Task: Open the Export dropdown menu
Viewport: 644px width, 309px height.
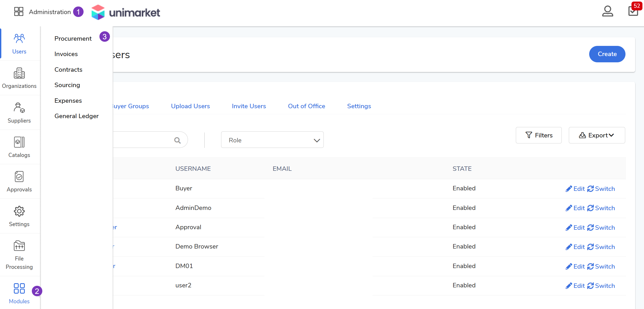Action: 597,135
